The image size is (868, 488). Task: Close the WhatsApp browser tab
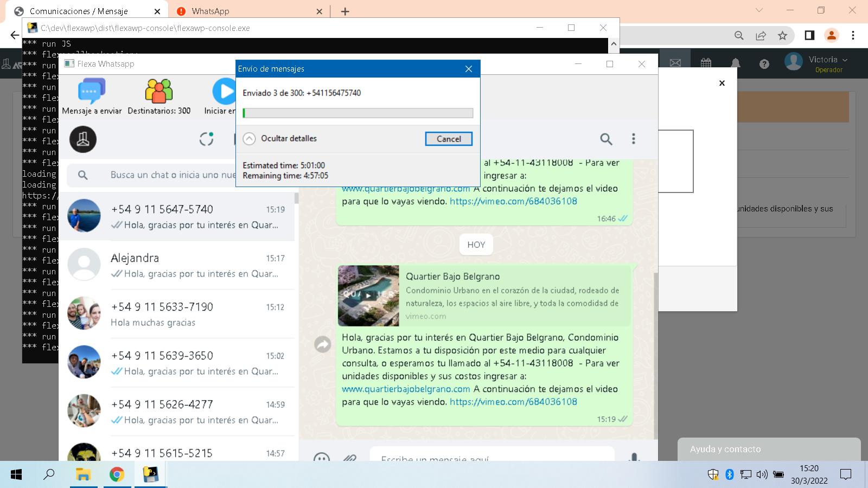(x=319, y=11)
